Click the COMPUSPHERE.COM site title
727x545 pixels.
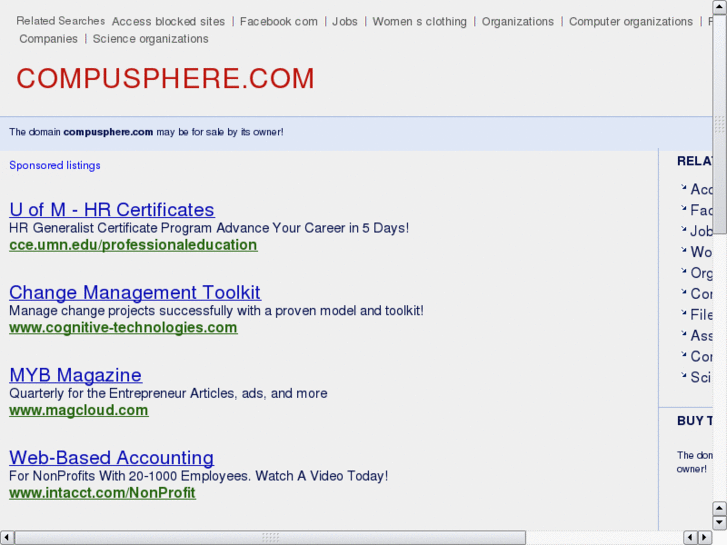[166, 78]
